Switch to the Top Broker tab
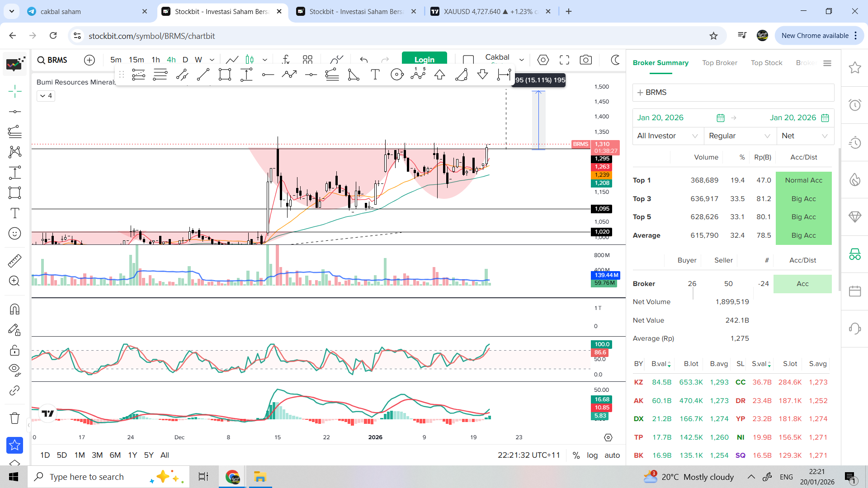This screenshot has width=868, height=488. click(719, 63)
